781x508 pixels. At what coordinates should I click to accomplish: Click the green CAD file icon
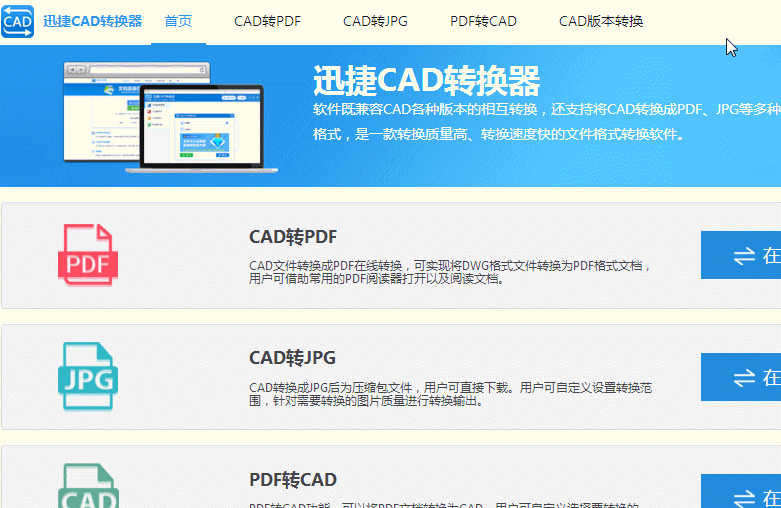point(88,486)
